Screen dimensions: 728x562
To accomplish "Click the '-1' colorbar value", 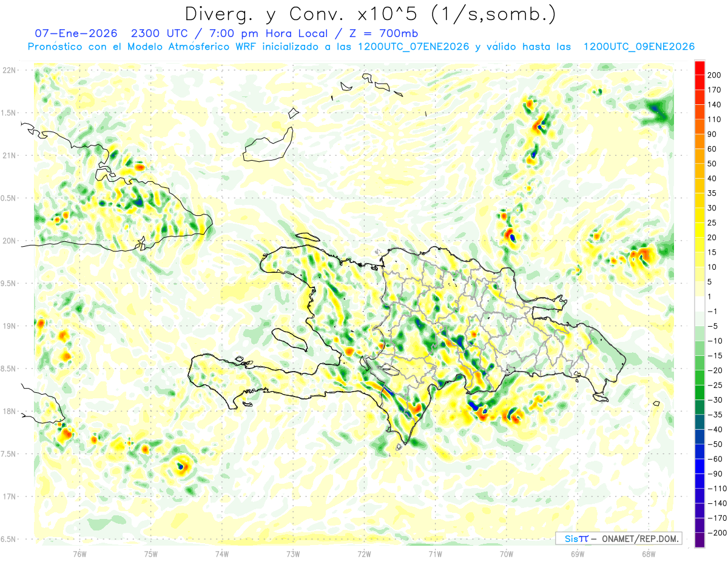I will click(712, 311).
